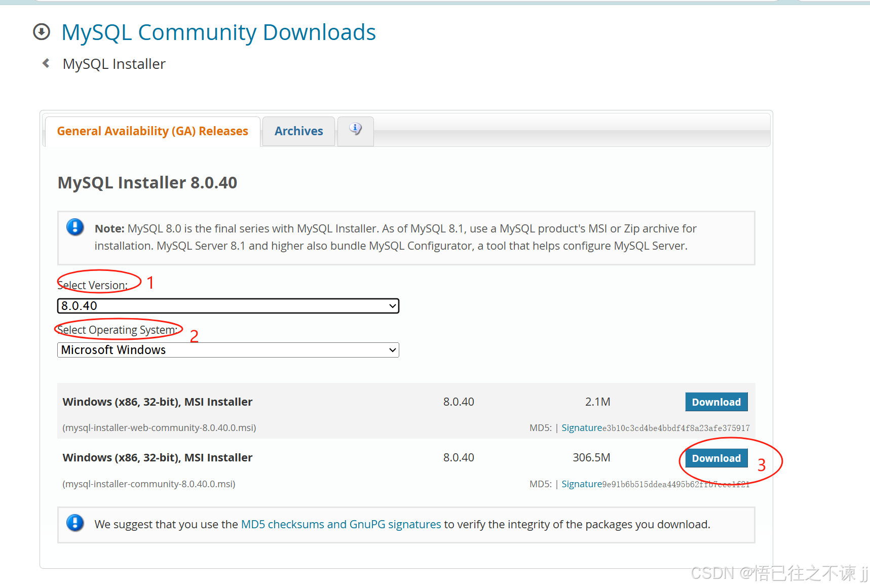870x588 pixels.
Task: Switch to the Archives tab
Action: click(298, 131)
